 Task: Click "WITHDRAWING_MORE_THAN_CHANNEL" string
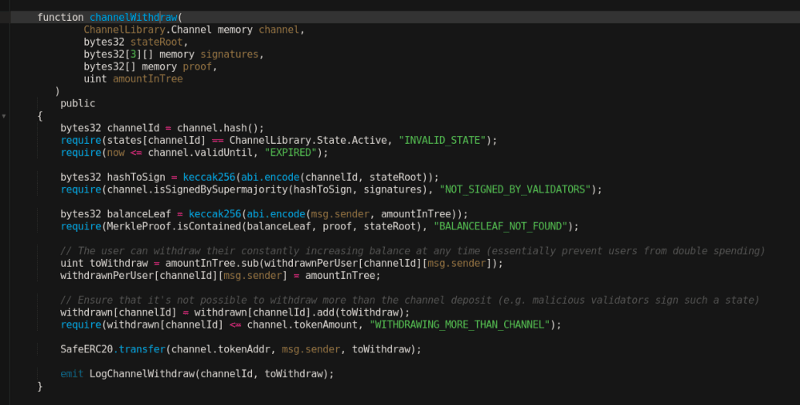460,324
